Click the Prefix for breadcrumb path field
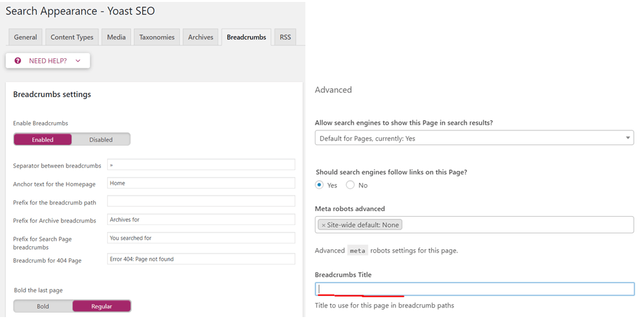The width and height of the screenshot is (644, 319). coord(201,201)
